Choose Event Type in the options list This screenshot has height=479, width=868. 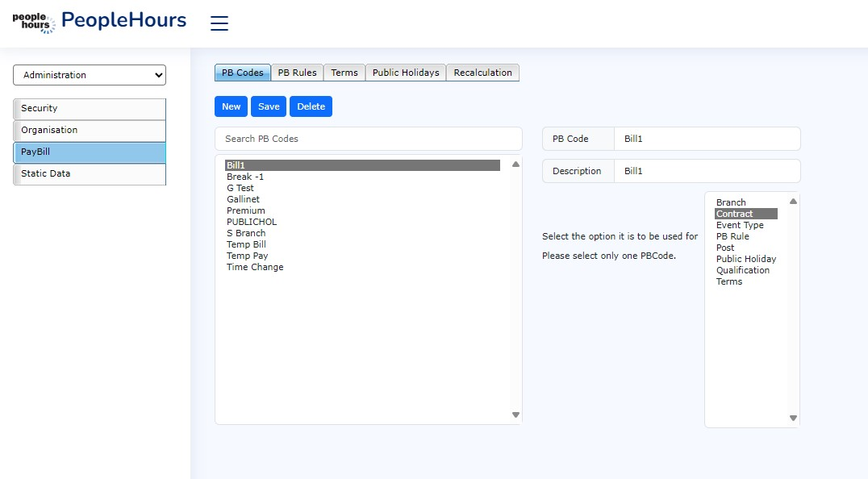coord(740,225)
